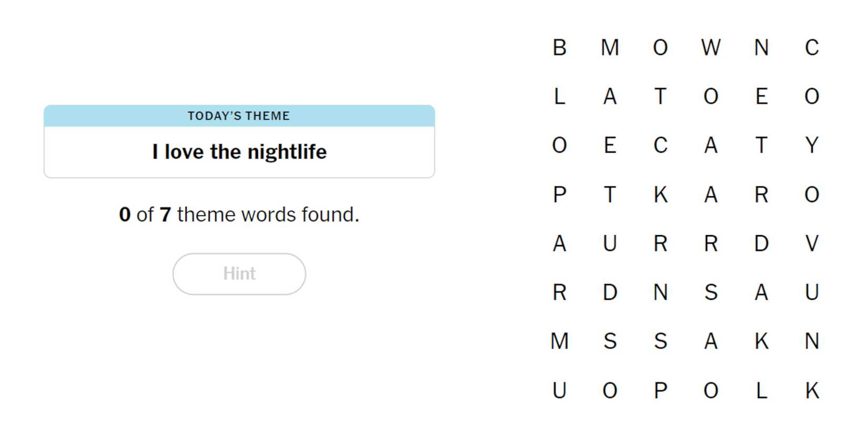Select the letter Y tile
This screenshot has width=868, height=434.
pyautogui.click(x=812, y=145)
